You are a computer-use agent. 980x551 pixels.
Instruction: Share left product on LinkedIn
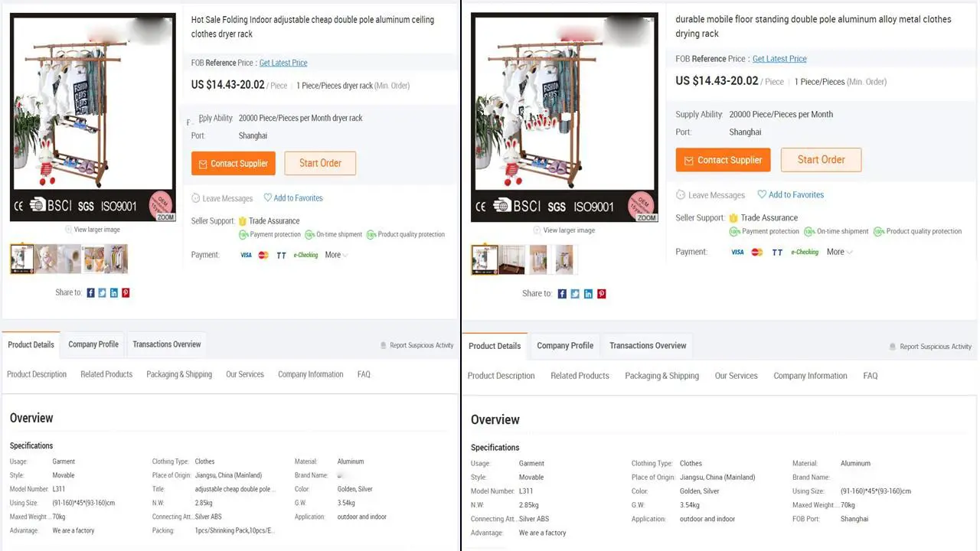coord(114,293)
